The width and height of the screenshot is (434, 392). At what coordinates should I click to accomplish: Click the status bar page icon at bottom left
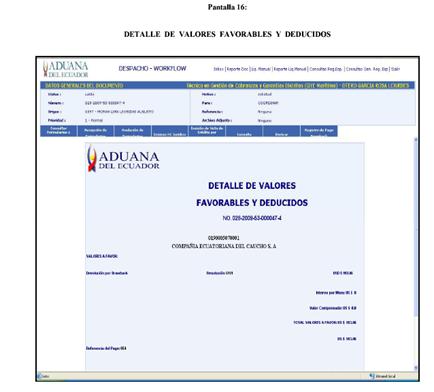click(x=40, y=376)
